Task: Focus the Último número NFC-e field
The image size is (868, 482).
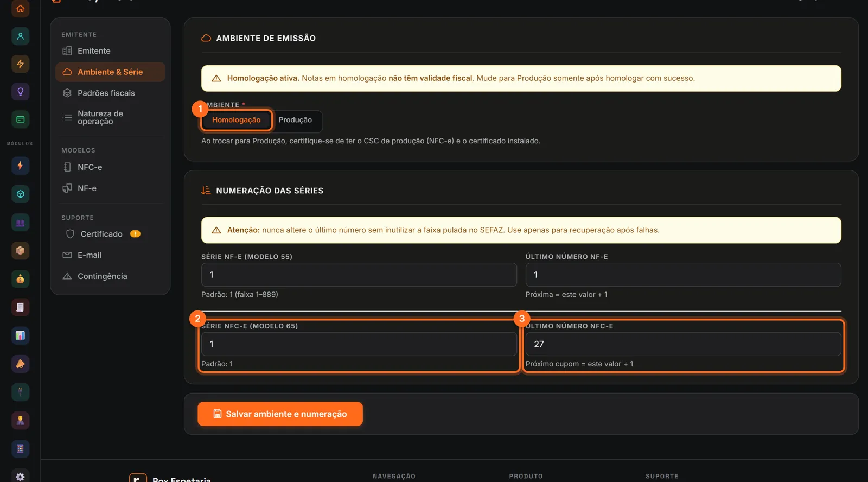Action: click(683, 344)
